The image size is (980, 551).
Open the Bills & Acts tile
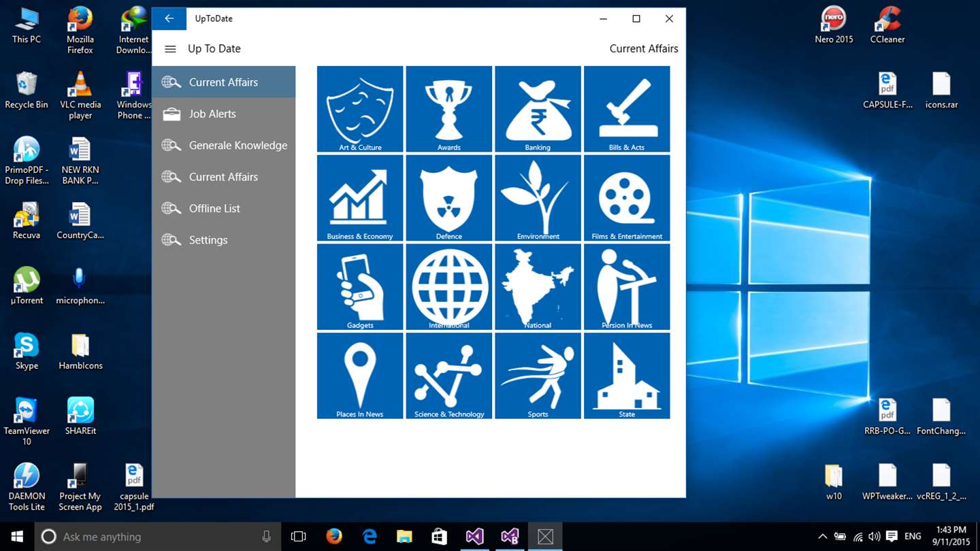click(x=627, y=109)
